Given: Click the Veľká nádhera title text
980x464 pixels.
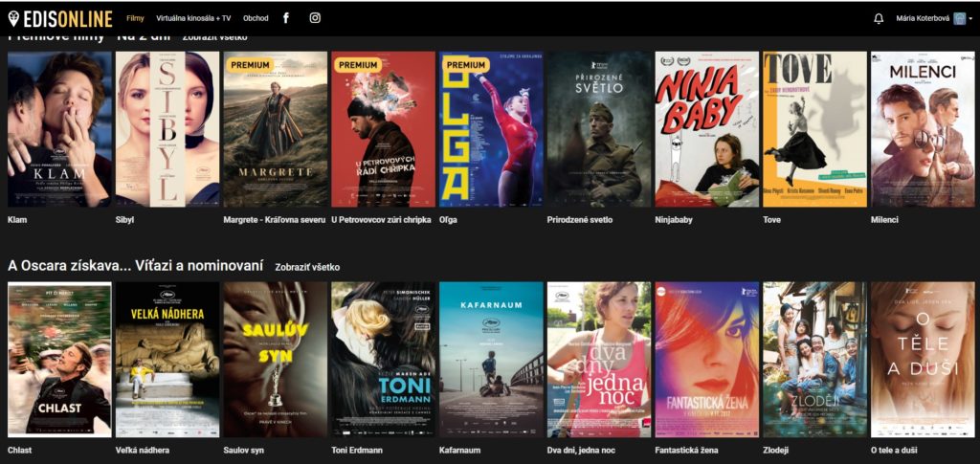Looking at the screenshot, I should tap(143, 451).
